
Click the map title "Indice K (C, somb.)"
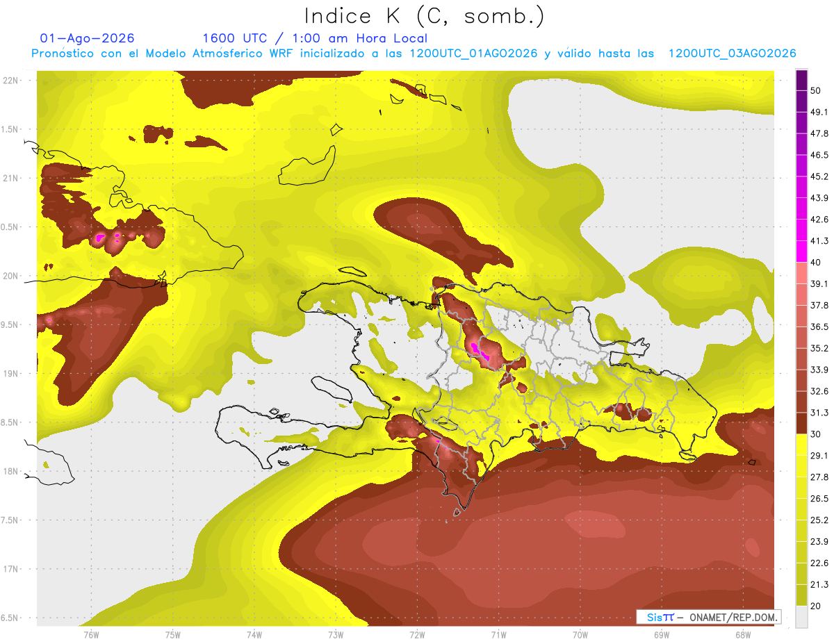point(424,16)
